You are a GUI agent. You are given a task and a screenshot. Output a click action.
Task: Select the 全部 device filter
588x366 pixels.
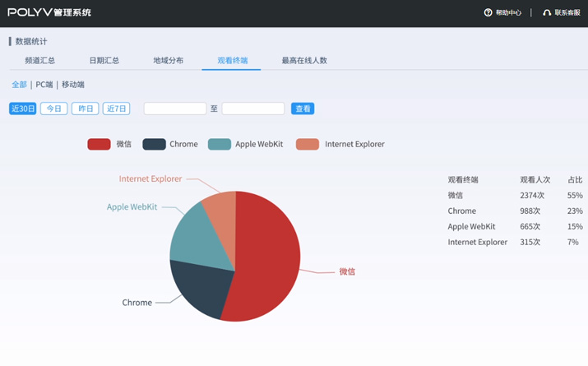(19, 85)
